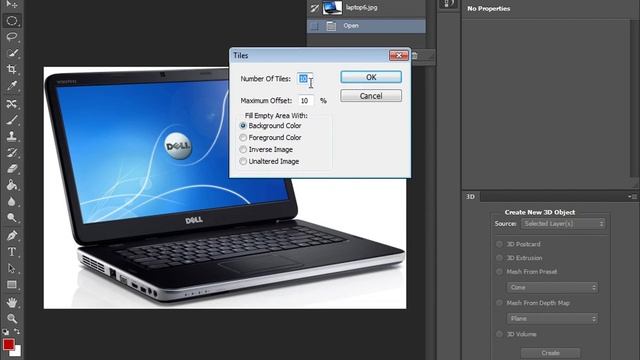
Task: Select the Blur tool
Action: [11, 202]
